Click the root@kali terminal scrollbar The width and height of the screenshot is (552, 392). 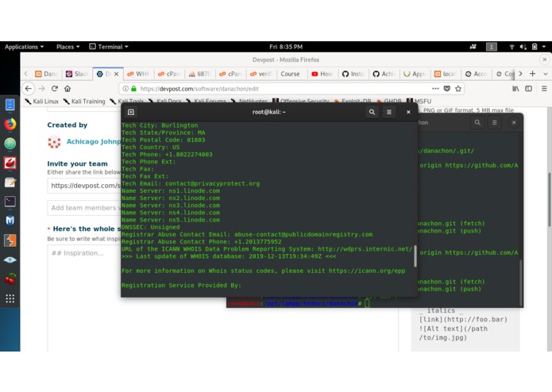pos(415,256)
